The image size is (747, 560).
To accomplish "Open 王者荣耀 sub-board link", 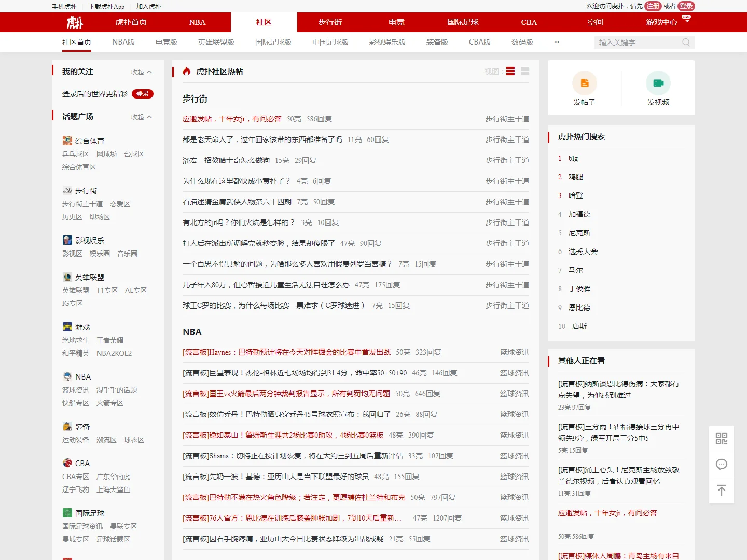I will (x=110, y=340).
